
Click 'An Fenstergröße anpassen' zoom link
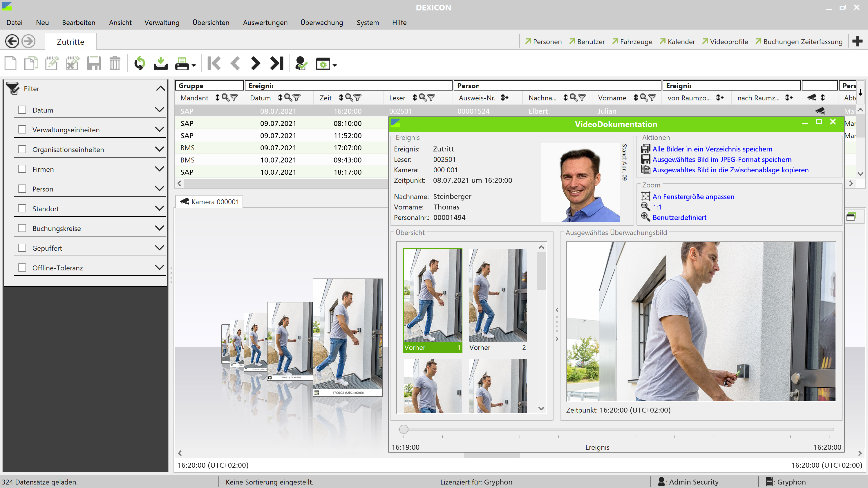pyautogui.click(x=693, y=196)
